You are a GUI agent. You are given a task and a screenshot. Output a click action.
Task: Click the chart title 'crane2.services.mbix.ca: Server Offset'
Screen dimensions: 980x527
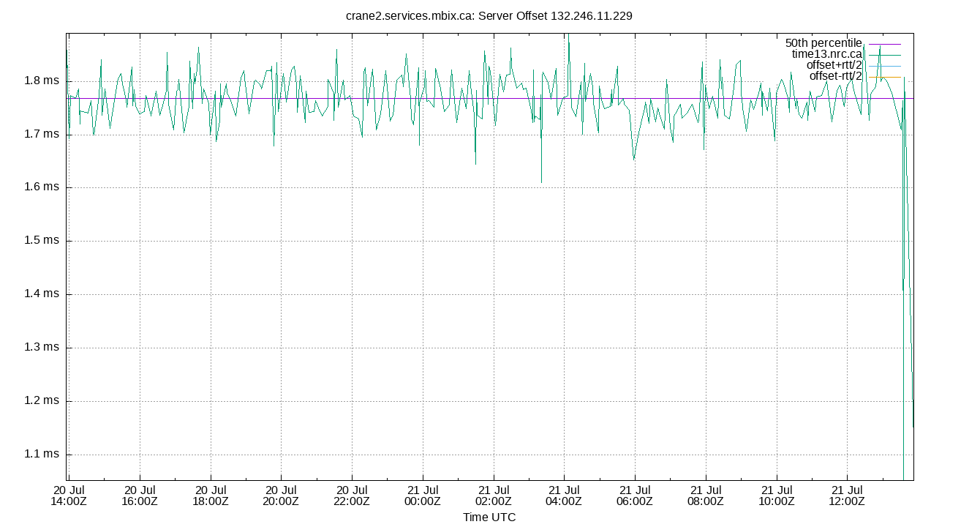pos(447,15)
